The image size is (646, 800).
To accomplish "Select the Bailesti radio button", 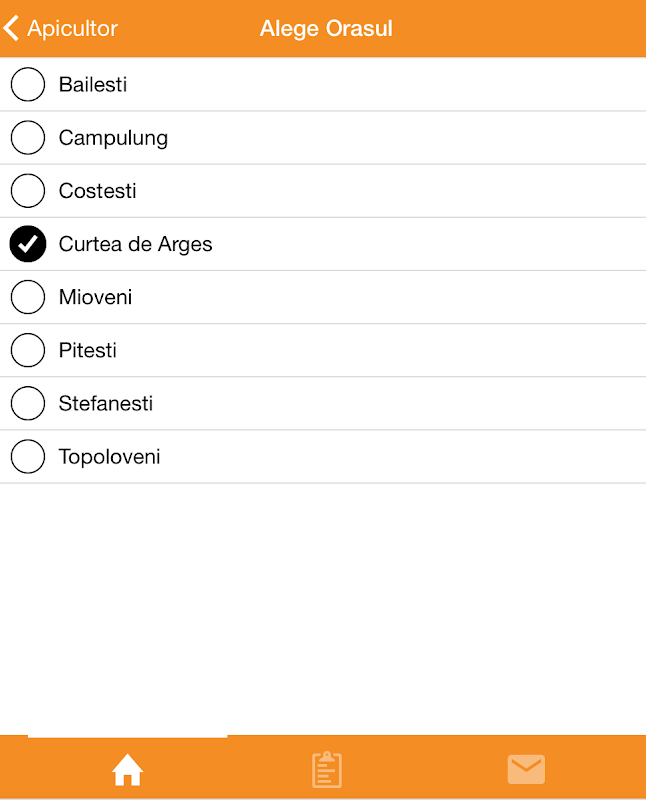I will coord(28,84).
